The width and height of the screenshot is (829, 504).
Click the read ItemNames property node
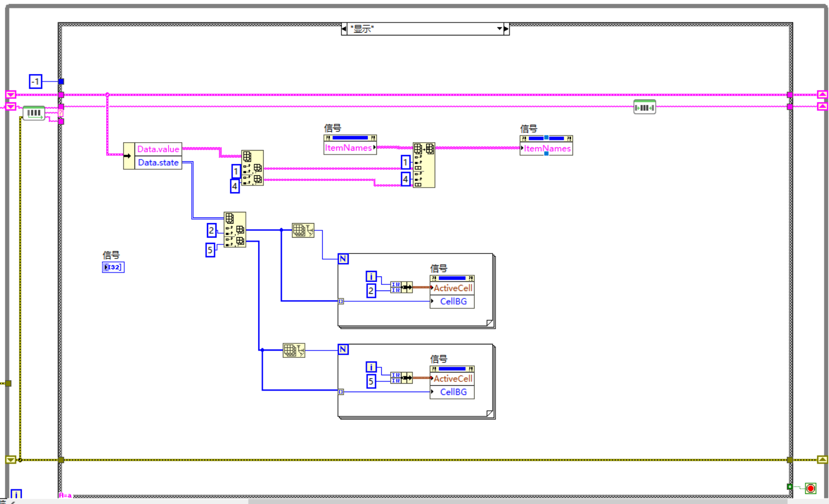[x=350, y=144]
